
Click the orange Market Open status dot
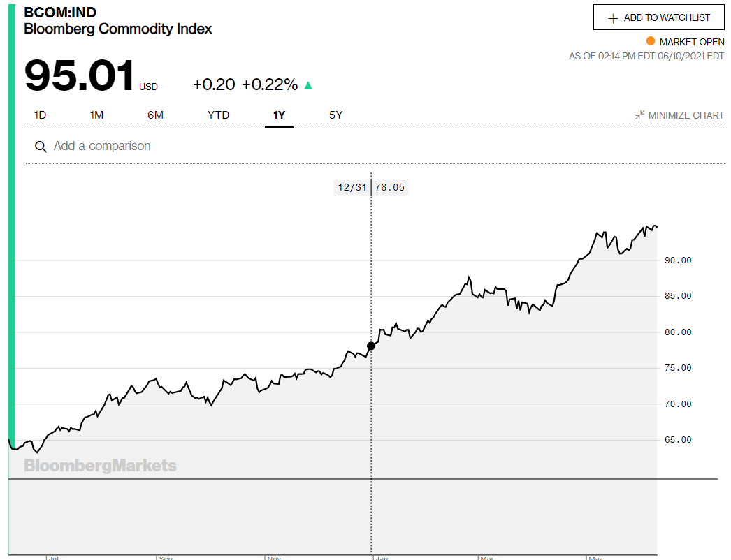click(651, 41)
